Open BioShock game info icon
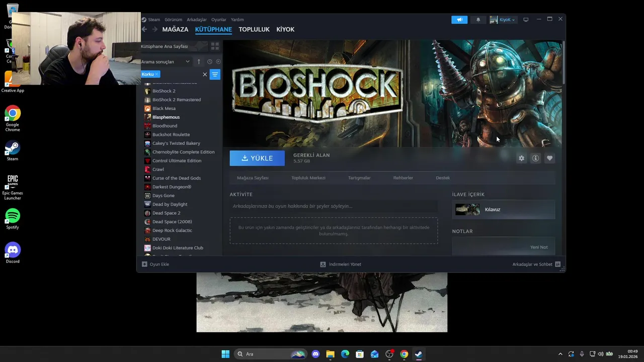 [535, 158]
